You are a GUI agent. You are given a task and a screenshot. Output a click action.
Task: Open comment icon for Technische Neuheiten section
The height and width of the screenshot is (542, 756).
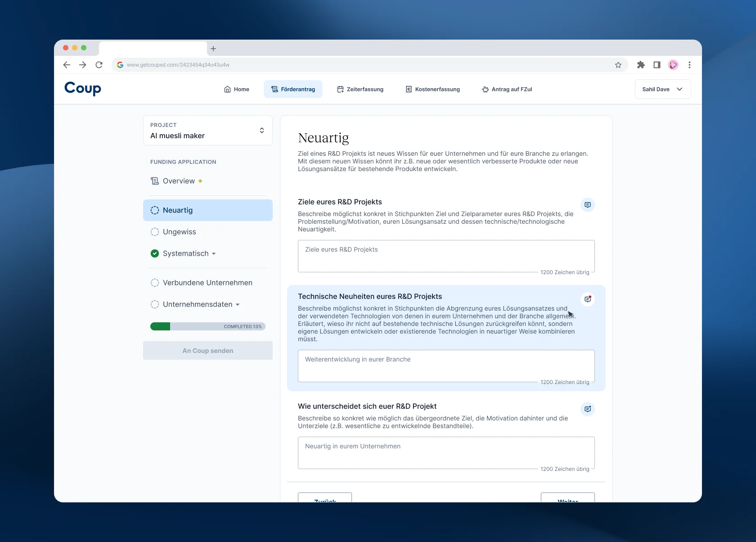tap(588, 299)
